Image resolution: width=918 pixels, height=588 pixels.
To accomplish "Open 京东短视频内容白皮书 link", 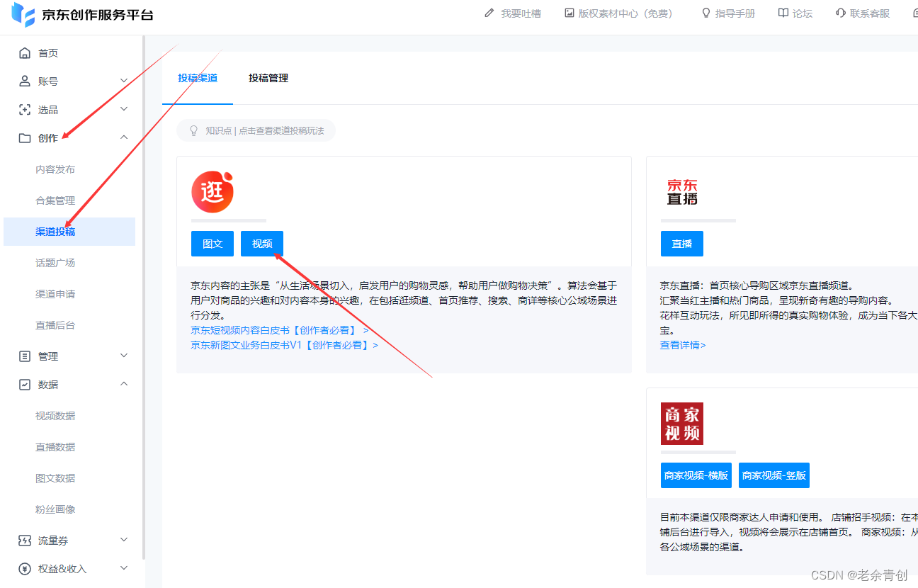I will (x=279, y=330).
